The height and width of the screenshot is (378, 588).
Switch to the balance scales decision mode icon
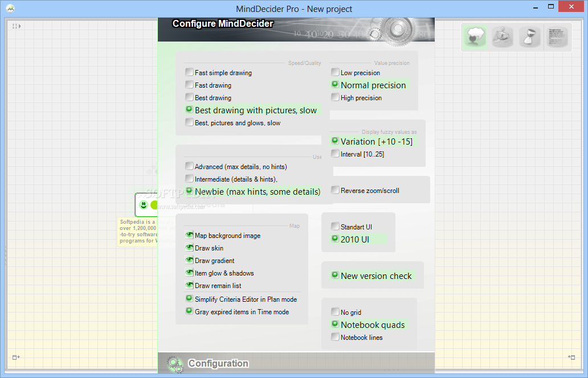click(502, 36)
